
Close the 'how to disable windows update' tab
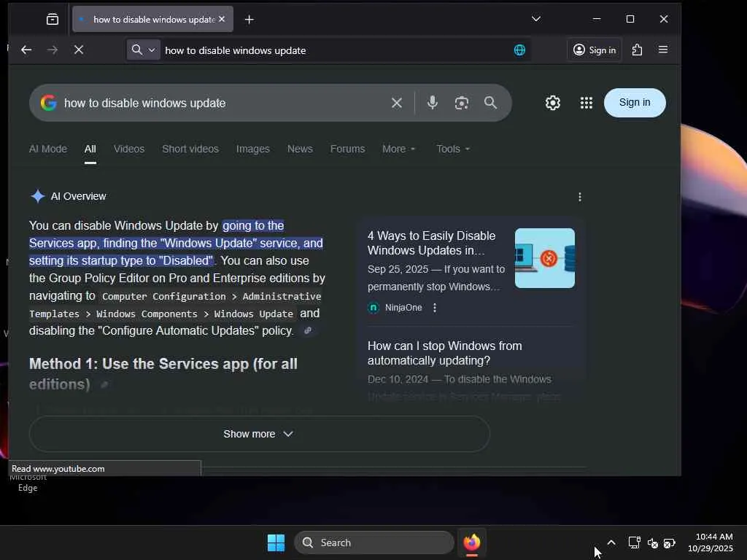[x=222, y=19]
